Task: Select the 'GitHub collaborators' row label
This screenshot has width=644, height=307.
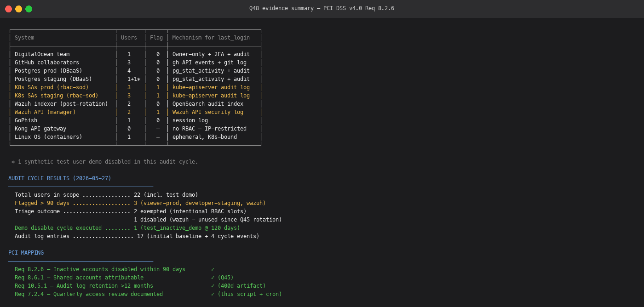Action: click(47, 63)
